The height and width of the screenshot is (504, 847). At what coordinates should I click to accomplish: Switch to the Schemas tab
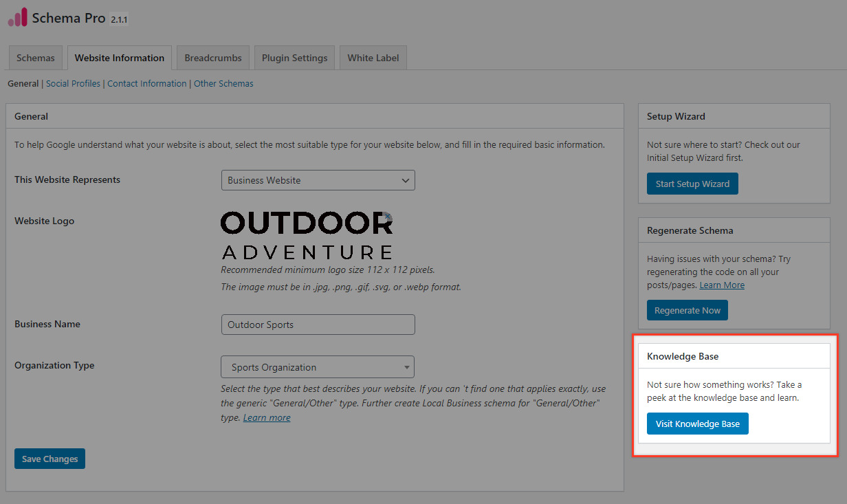point(35,57)
